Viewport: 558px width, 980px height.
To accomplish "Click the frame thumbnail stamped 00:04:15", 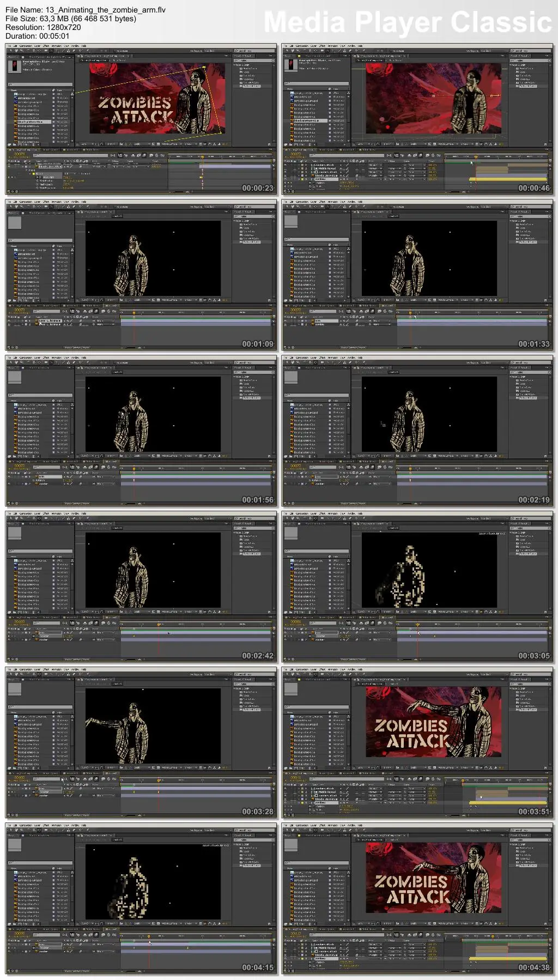I will 141,898.
